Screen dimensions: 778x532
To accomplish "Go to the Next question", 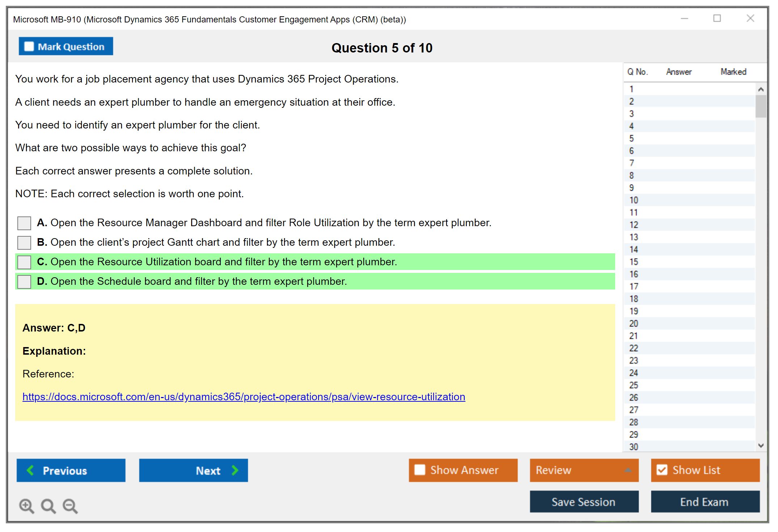I will [193, 470].
